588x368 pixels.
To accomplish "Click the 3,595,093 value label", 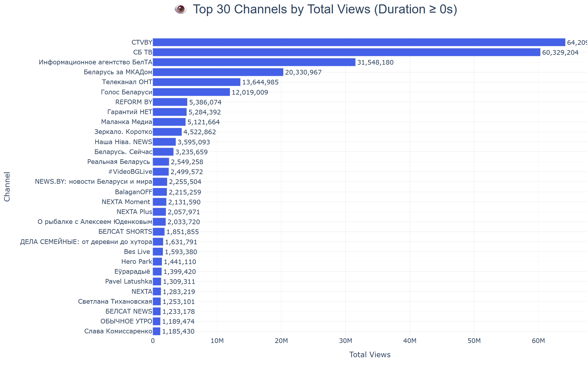I will click(x=194, y=142).
